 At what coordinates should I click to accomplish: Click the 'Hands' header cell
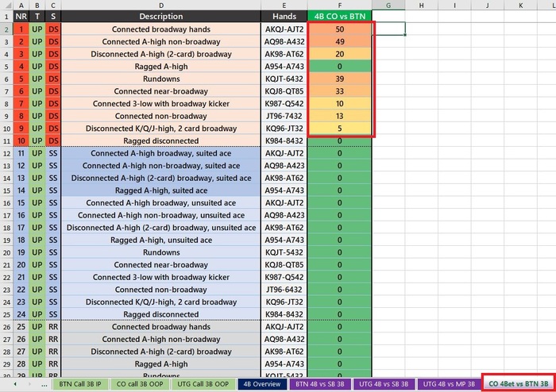[x=284, y=17]
